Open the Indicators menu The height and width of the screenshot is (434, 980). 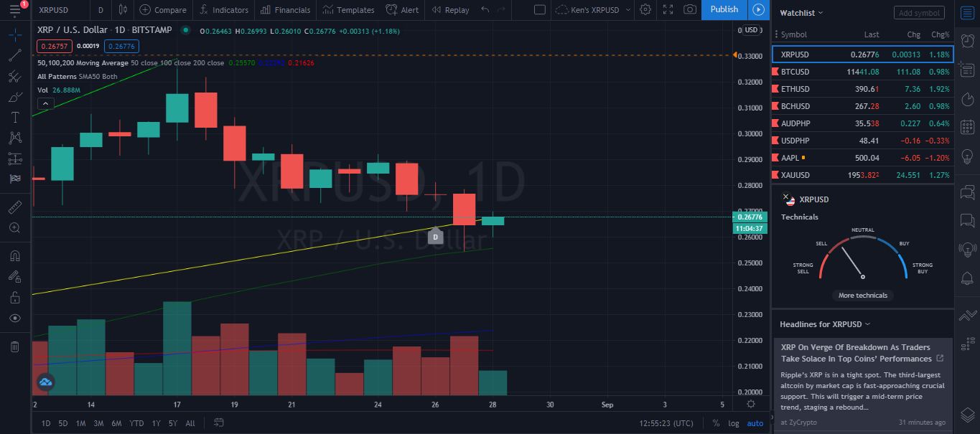(x=223, y=10)
